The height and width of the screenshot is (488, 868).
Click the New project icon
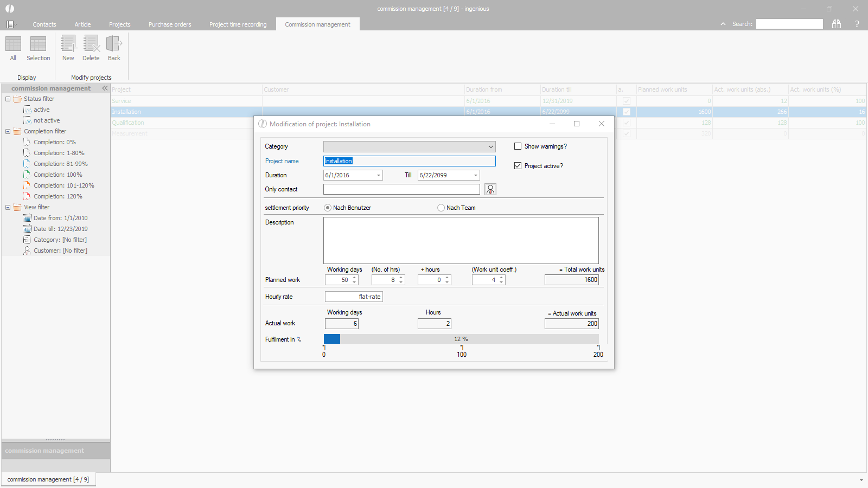68,44
